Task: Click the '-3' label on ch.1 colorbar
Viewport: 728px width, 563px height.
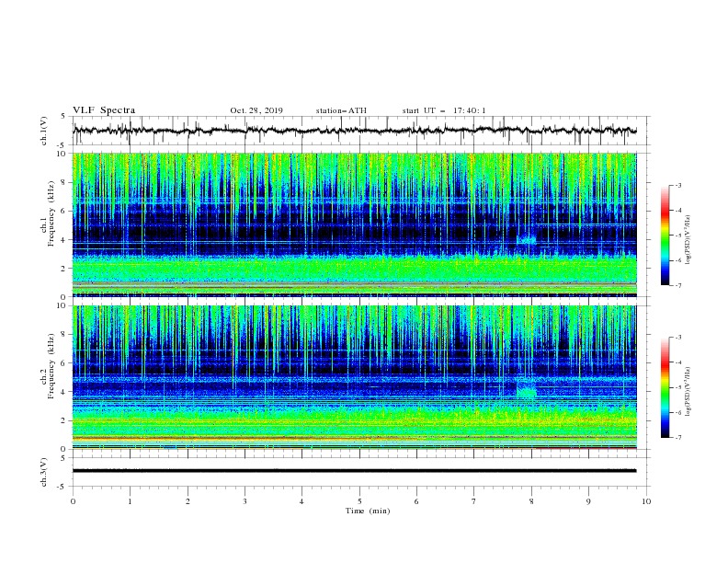Action: pyautogui.click(x=677, y=185)
